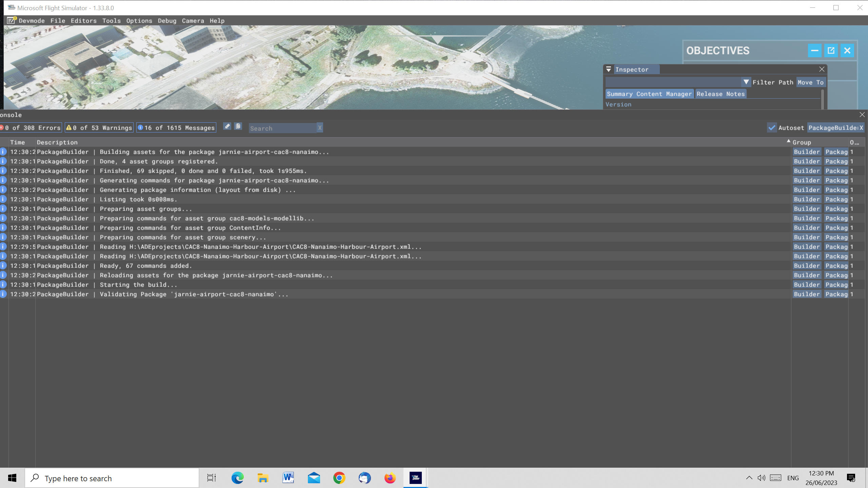Click the error filter showing 0 of 308 Errors
868x488 pixels.
(x=31, y=127)
